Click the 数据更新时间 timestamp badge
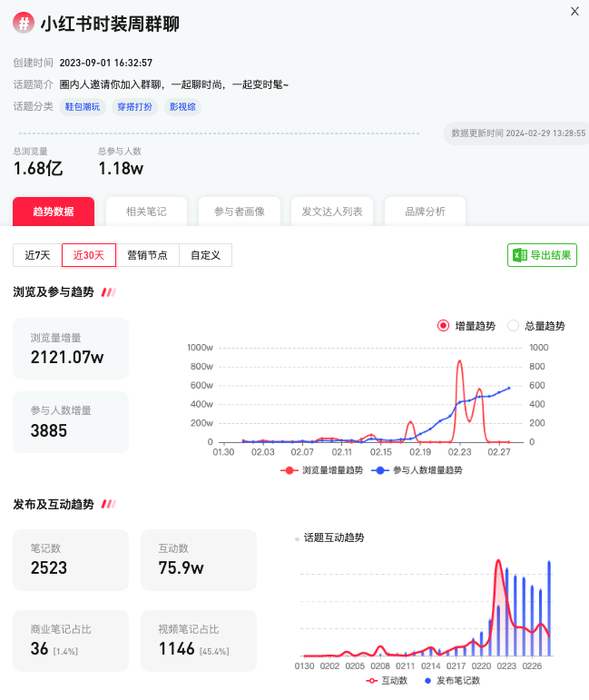This screenshot has width=589, height=700. (517, 133)
